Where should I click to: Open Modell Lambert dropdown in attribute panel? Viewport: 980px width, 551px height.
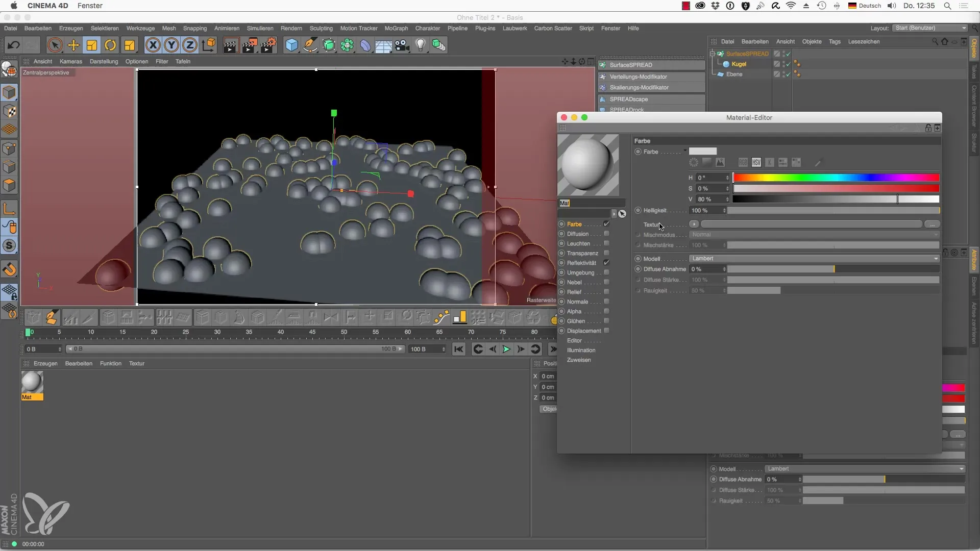tap(865, 469)
